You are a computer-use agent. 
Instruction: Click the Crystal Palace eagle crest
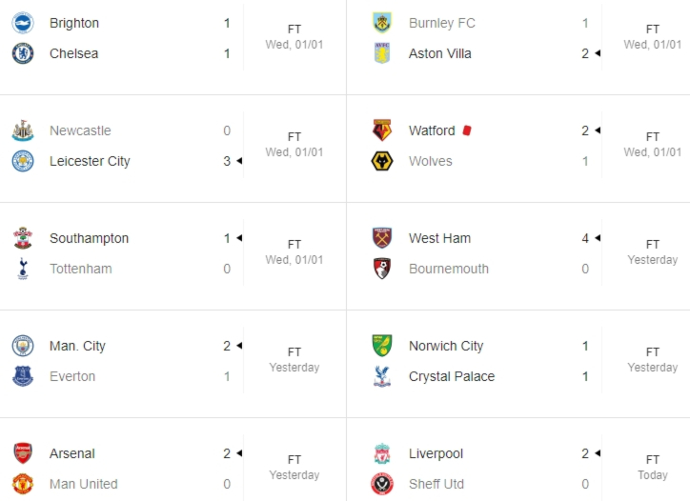(x=382, y=377)
